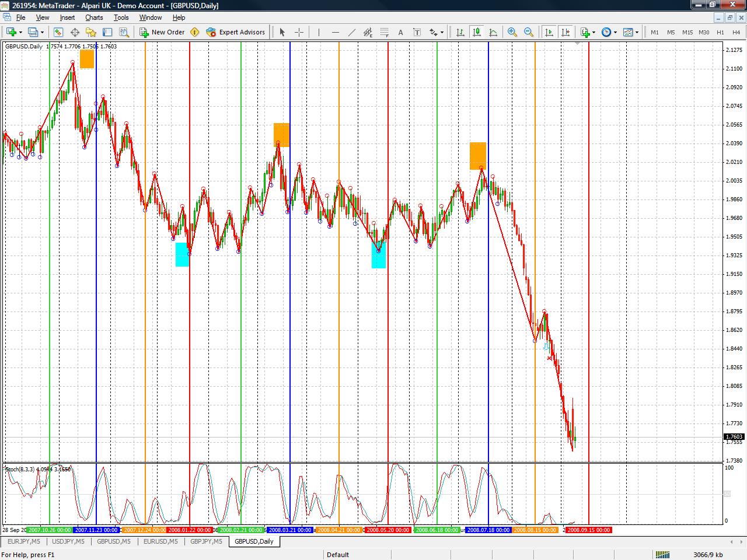747x560 pixels.
Task: Set timeframe to M30
Action: pyautogui.click(x=704, y=32)
